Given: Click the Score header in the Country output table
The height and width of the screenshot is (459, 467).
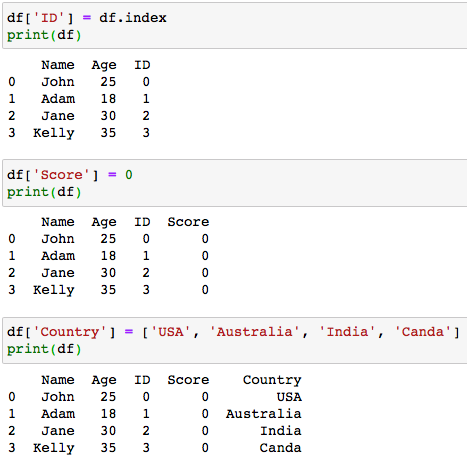Looking at the screenshot, I should pyautogui.click(x=188, y=380).
